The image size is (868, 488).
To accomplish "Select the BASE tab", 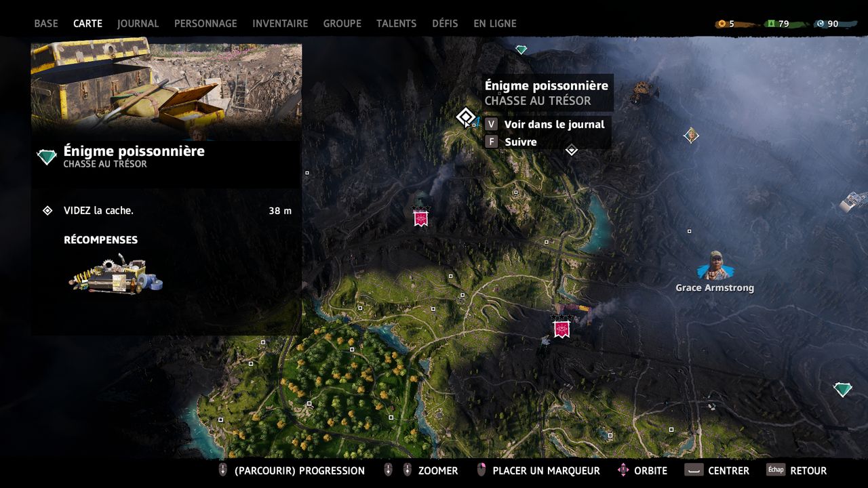I will 46,23.
